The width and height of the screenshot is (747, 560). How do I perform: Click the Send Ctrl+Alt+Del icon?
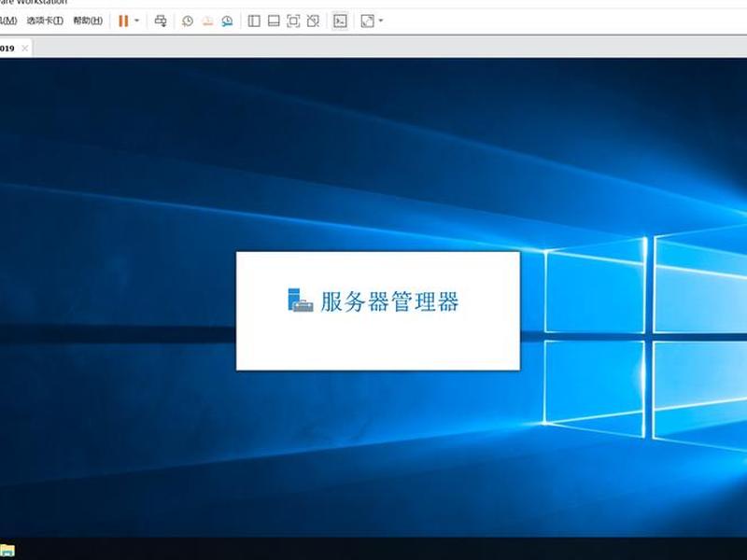click(x=161, y=21)
